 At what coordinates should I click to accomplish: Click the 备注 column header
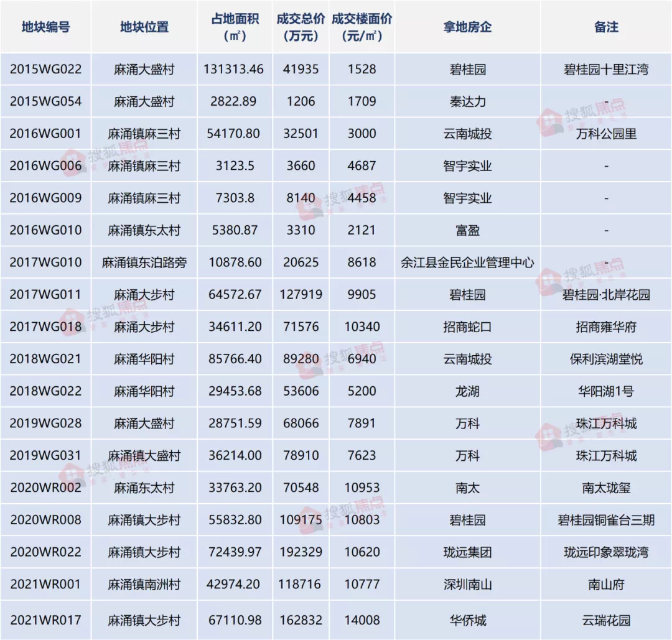tap(607, 27)
